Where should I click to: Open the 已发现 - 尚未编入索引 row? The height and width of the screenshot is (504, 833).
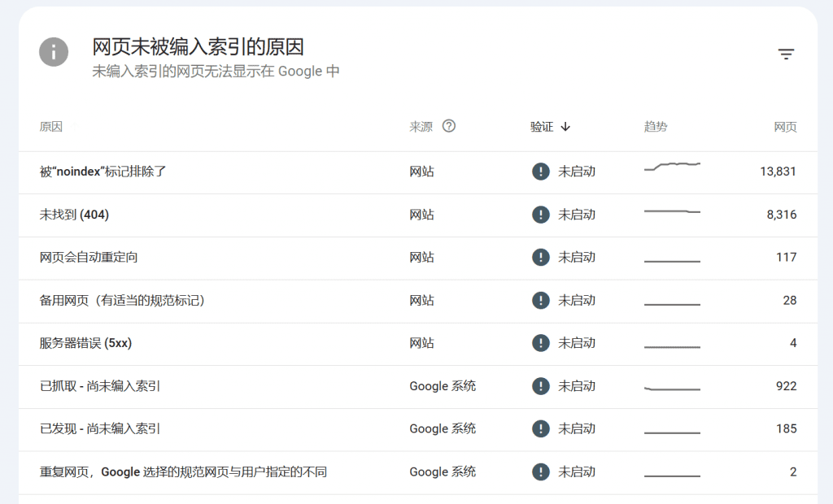point(100,429)
